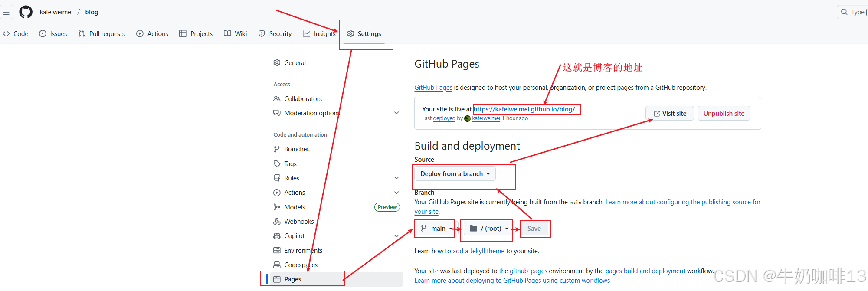Open 'pages build and deployment' workflow link
The height and width of the screenshot is (291, 868).
645,271
